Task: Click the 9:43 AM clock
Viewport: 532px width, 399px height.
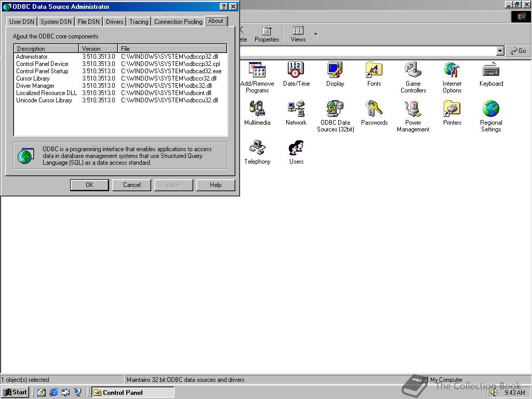Action: click(x=514, y=393)
